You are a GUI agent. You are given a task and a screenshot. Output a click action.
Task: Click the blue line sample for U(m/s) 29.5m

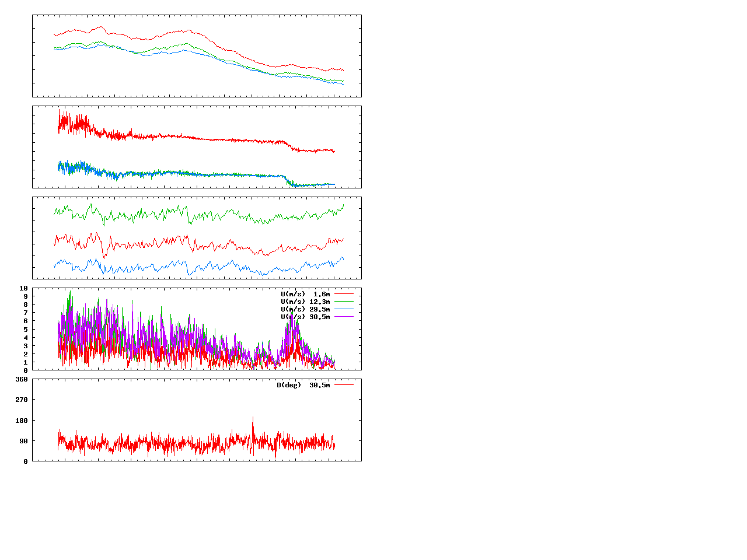[x=344, y=309]
